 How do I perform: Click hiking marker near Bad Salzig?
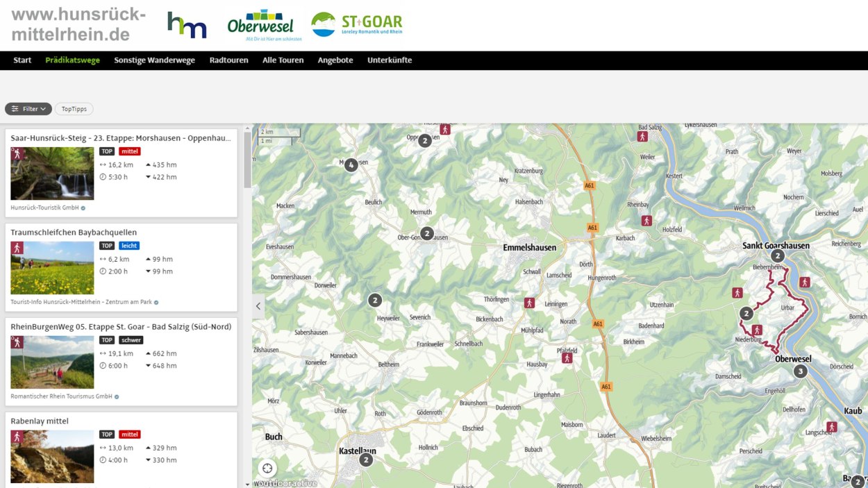click(642, 137)
